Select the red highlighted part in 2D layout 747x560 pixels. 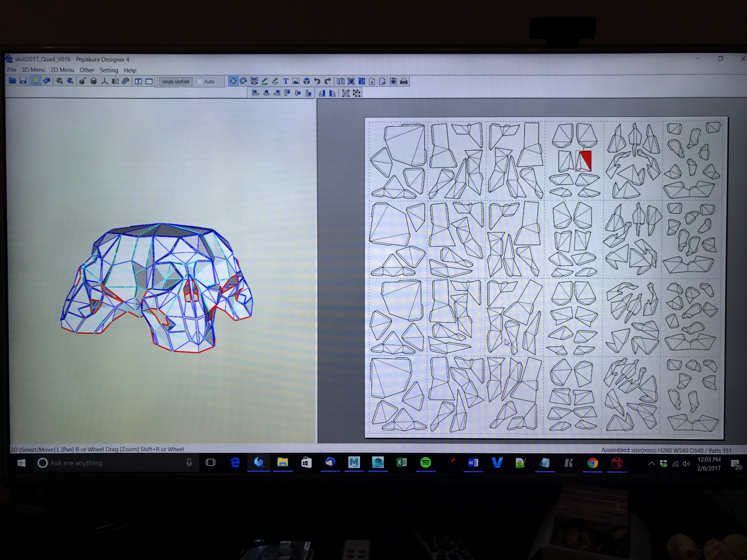point(584,161)
